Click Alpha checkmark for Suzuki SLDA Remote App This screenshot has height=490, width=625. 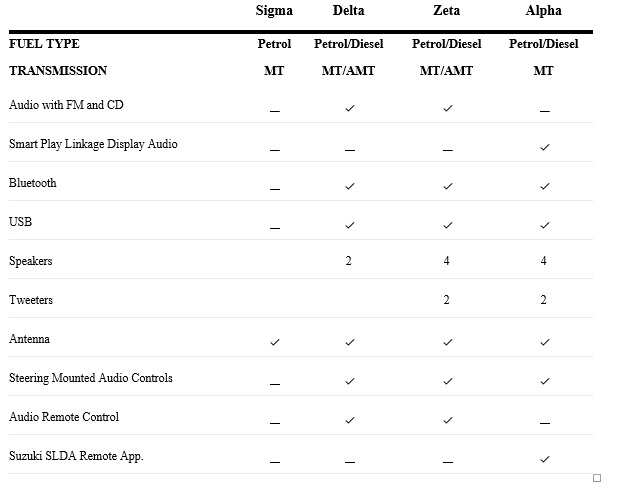(x=544, y=459)
